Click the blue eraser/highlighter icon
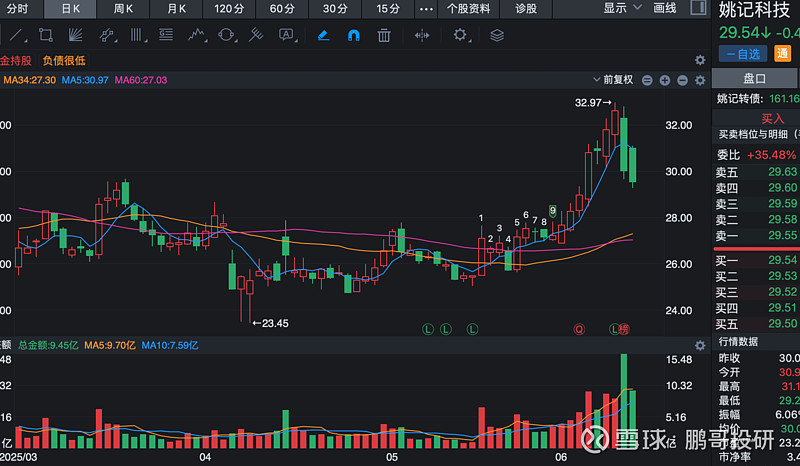Image resolution: width=800 pixels, height=466 pixels. tap(323, 35)
